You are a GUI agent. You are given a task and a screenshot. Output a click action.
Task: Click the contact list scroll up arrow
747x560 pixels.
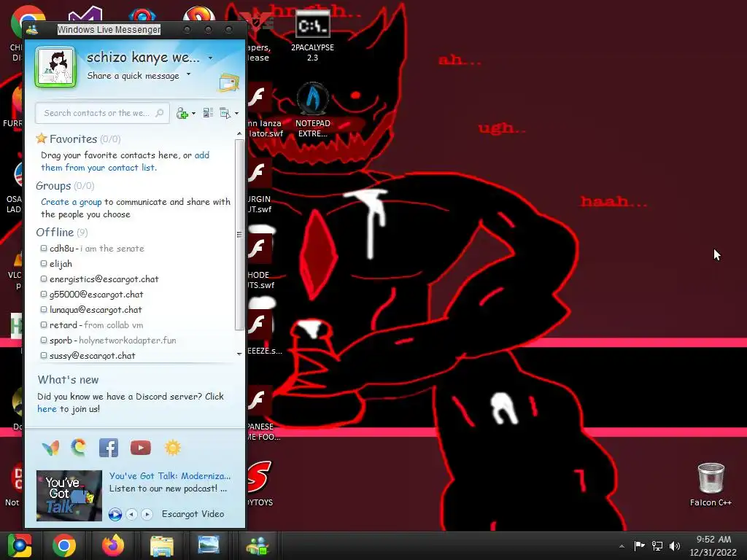click(x=239, y=134)
